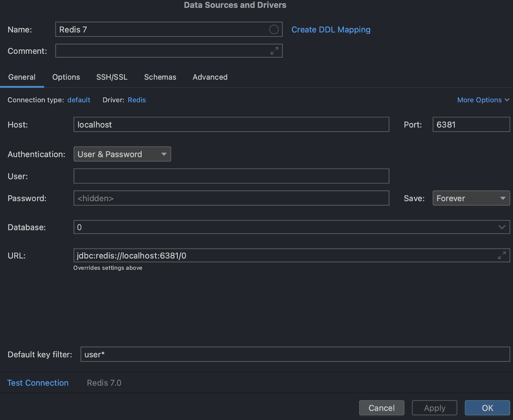
Task: Focus the Default key filter field
Action: pyautogui.click(x=295, y=355)
